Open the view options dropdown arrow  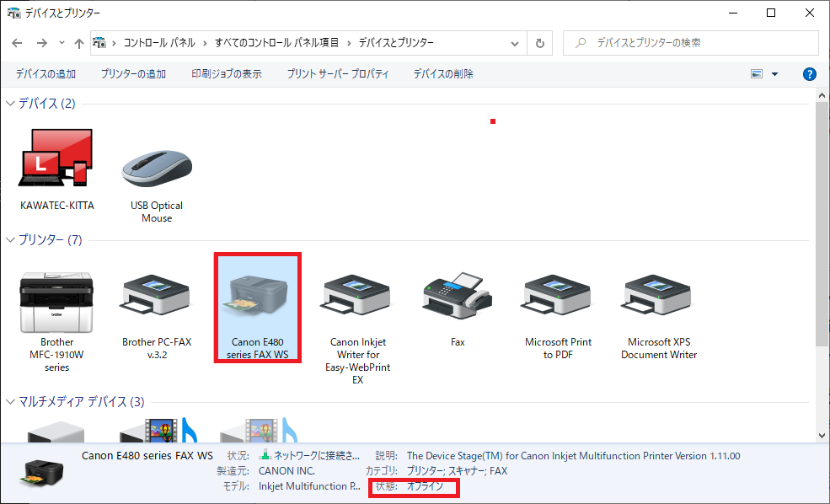click(774, 74)
